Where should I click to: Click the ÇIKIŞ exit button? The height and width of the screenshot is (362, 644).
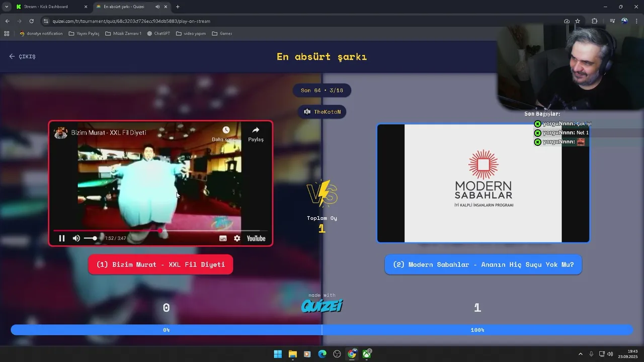pos(22,56)
